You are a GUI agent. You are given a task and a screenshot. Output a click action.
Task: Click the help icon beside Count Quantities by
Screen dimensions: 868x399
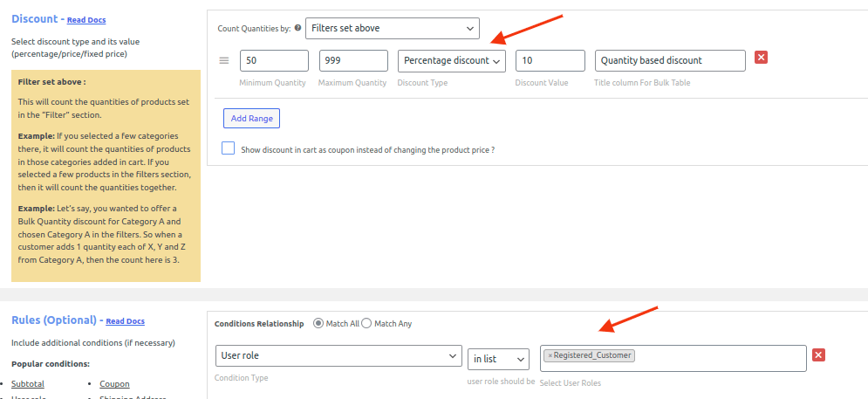point(298,29)
